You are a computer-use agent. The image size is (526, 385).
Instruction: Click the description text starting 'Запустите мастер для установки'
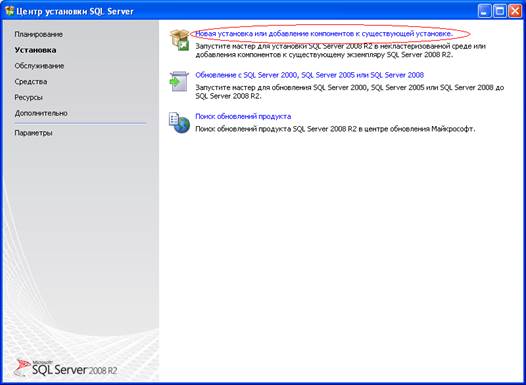pos(340,50)
